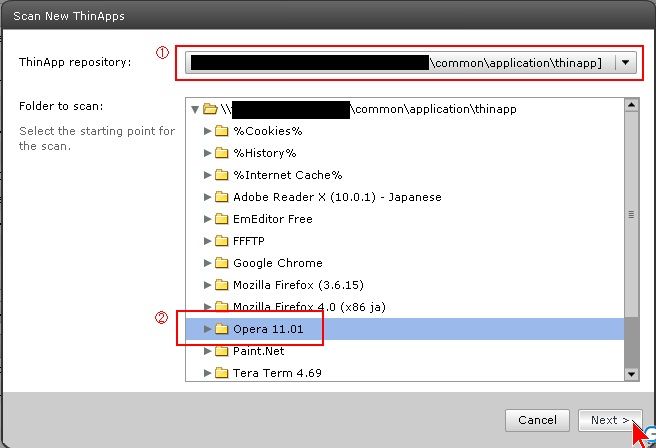This screenshot has width=656, height=448.
Task: Click the %Cookies% folder icon
Action: (221, 131)
